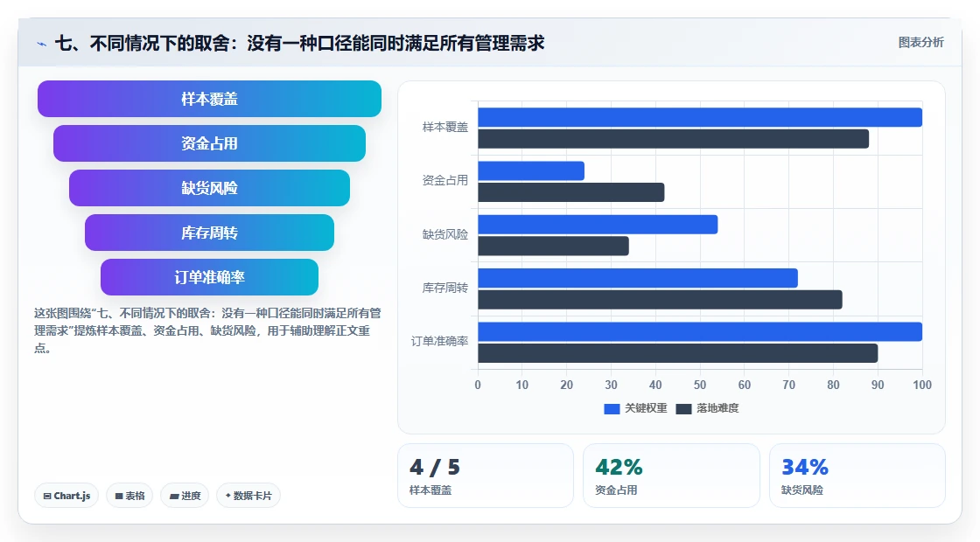Viewport: 980px width, 542px height.
Task: Click the 样本覆盖 y-axis label
Action: (445, 128)
